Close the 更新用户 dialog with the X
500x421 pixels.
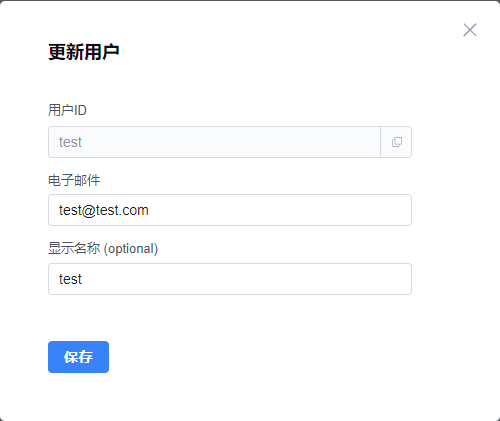(470, 30)
